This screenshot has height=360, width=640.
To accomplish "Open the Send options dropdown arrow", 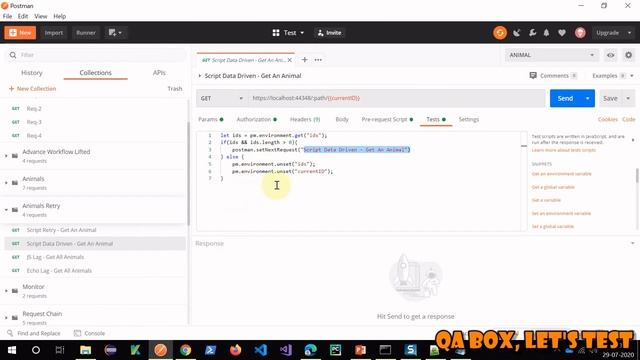I will coord(588,98).
